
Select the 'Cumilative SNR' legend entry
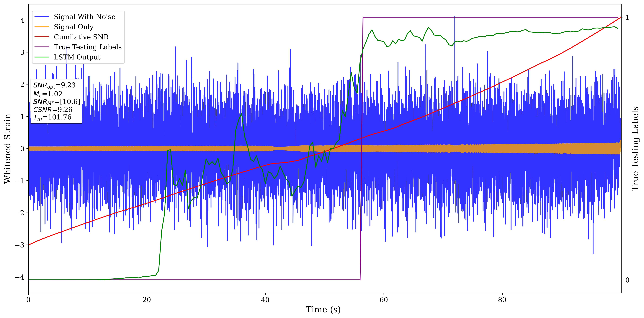pos(81,37)
